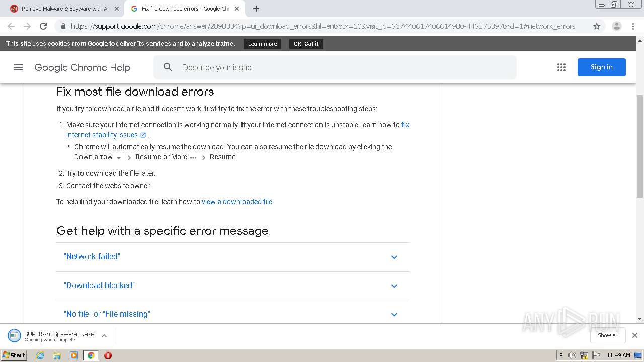
Task: Switch to Remove Malware & Spyware tab
Action: click(65, 9)
